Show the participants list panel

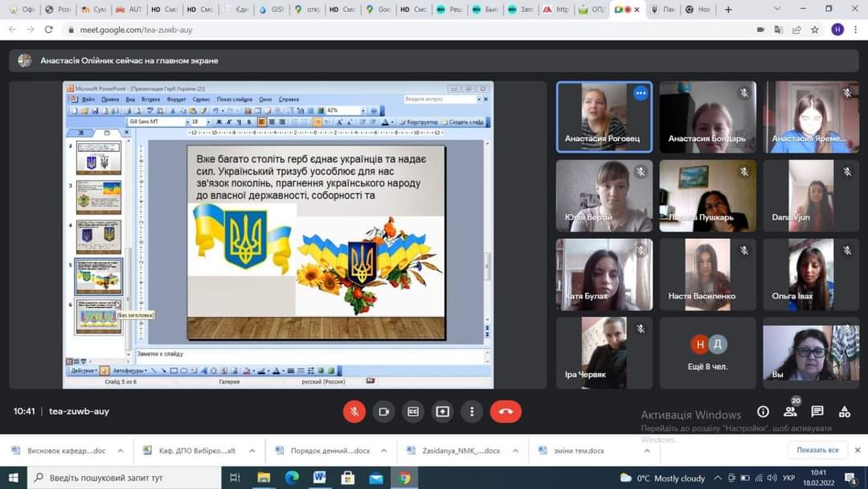(790, 411)
